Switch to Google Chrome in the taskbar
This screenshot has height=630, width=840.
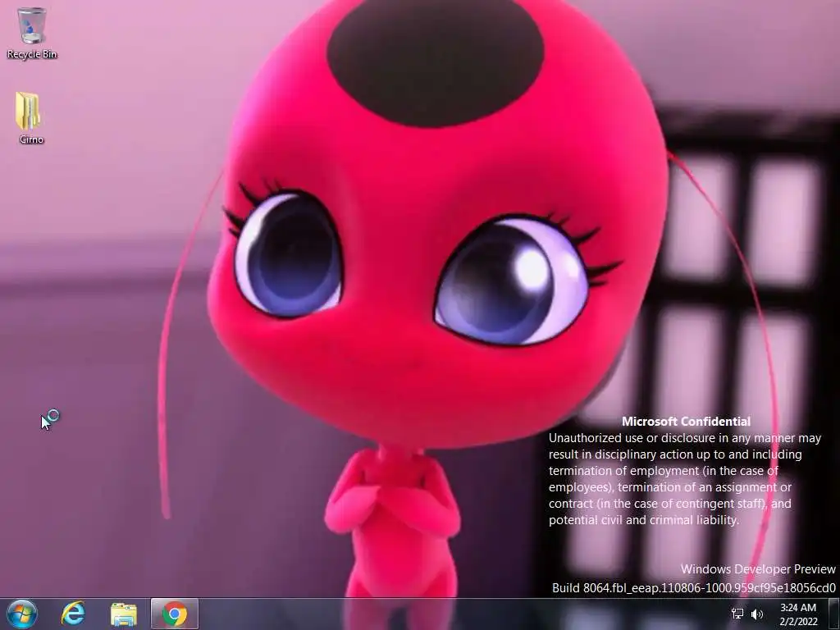[x=175, y=614]
